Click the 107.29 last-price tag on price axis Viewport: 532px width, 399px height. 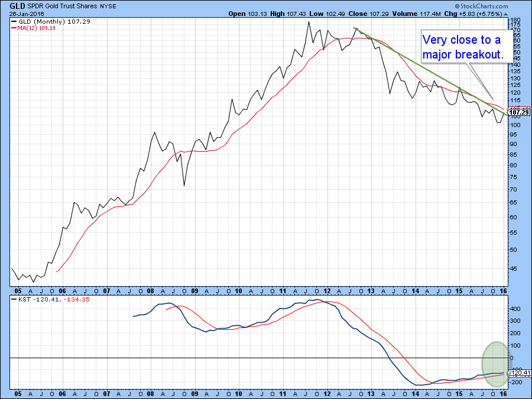point(519,112)
